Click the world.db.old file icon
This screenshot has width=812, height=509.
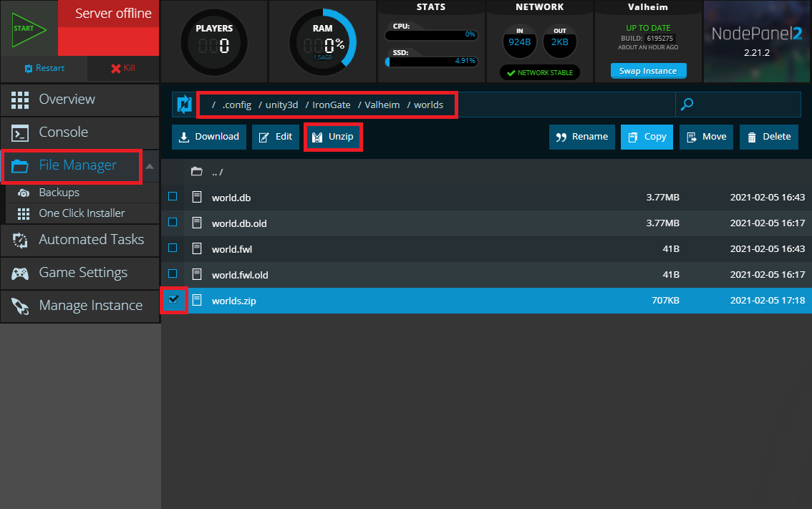pyautogui.click(x=197, y=223)
